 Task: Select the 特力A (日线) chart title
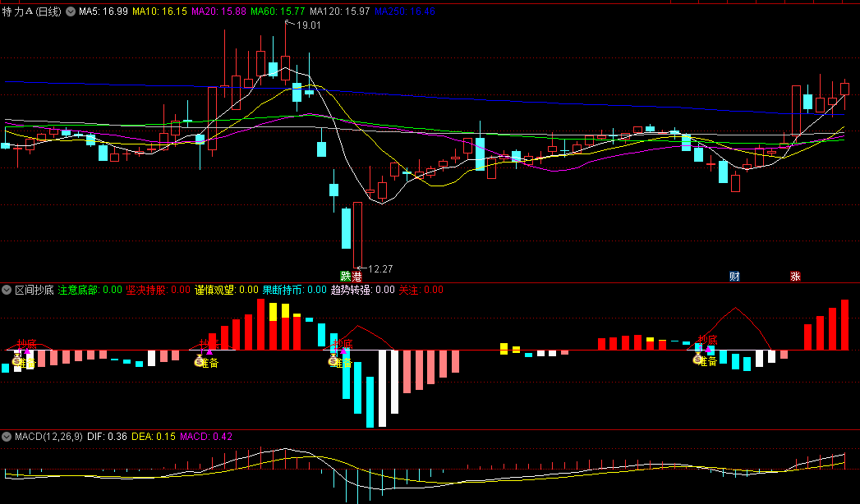pyautogui.click(x=32, y=11)
